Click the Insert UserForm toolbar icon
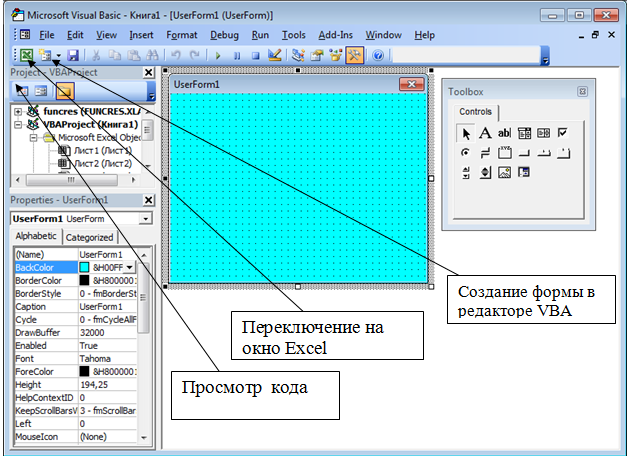 click(x=46, y=56)
